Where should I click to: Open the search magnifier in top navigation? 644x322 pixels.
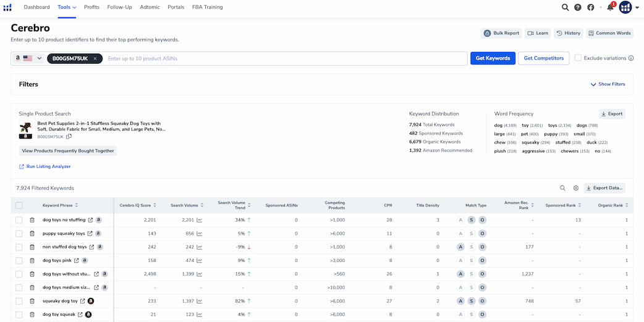coord(565,7)
